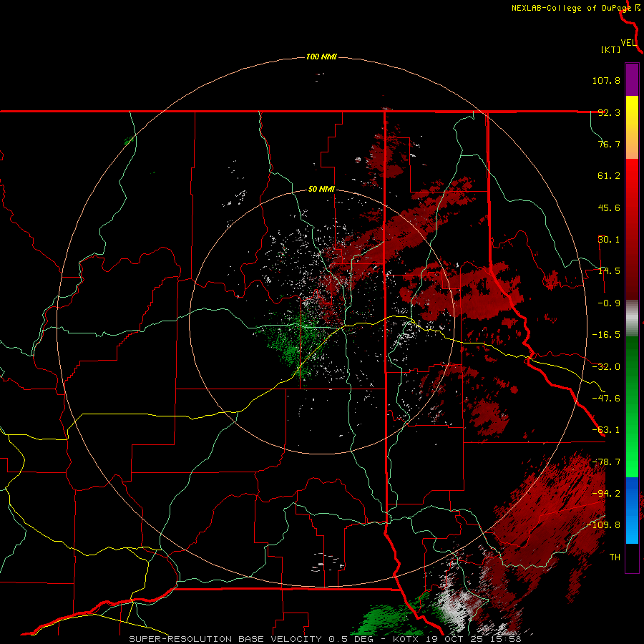This screenshot has height=644, width=644.
Task: Pick the gray near-zero segment of the color bar
Action: click(632, 318)
